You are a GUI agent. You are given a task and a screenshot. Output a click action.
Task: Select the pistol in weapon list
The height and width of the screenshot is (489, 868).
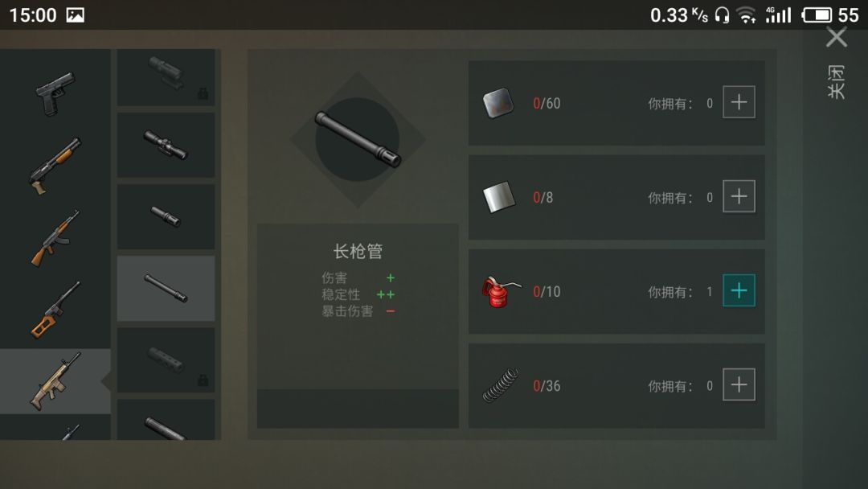pyautogui.click(x=55, y=93)
